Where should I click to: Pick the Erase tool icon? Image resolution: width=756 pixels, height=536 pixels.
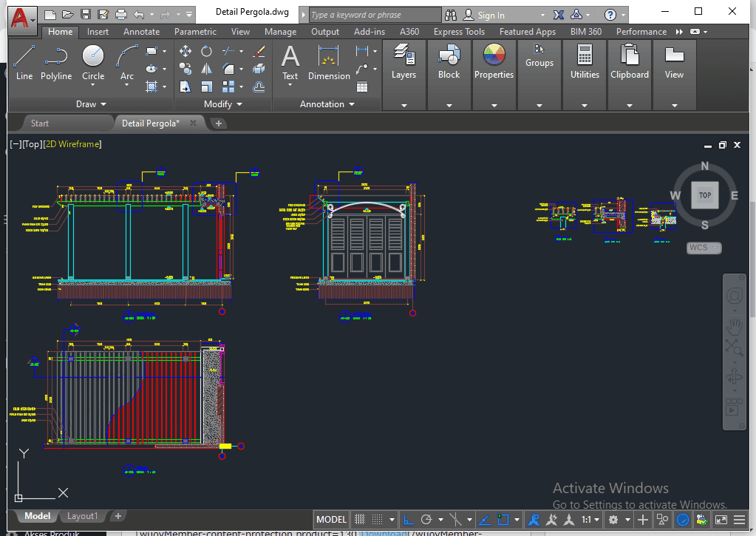(x=259, y=51)
